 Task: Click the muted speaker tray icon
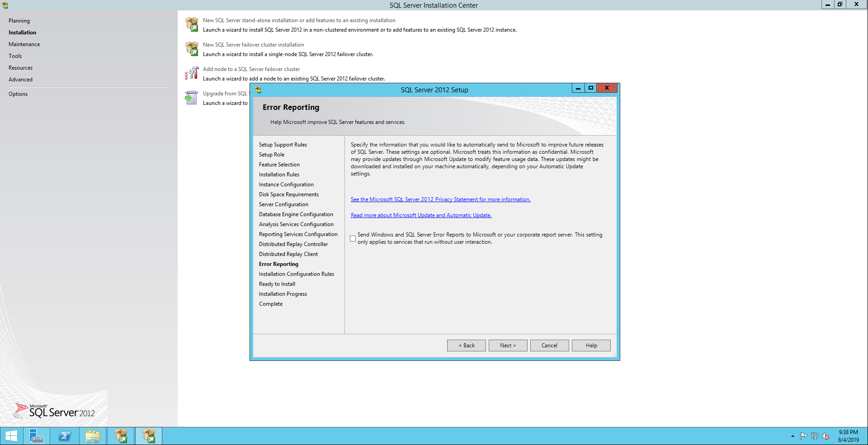pyautogui.click(x=826, y=436)
